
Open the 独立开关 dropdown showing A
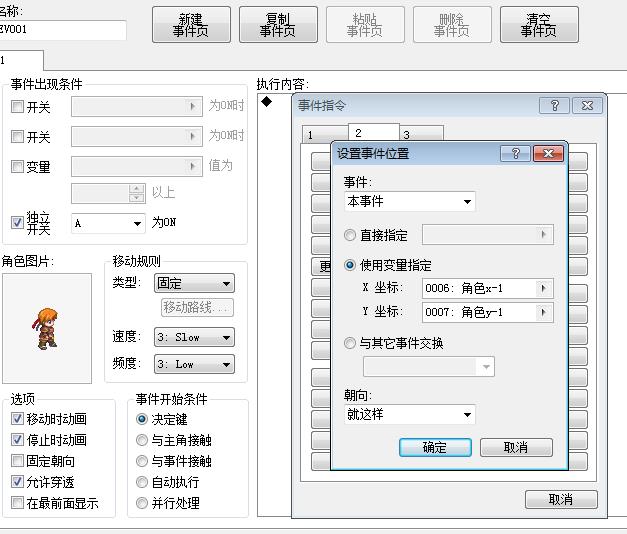108,223
